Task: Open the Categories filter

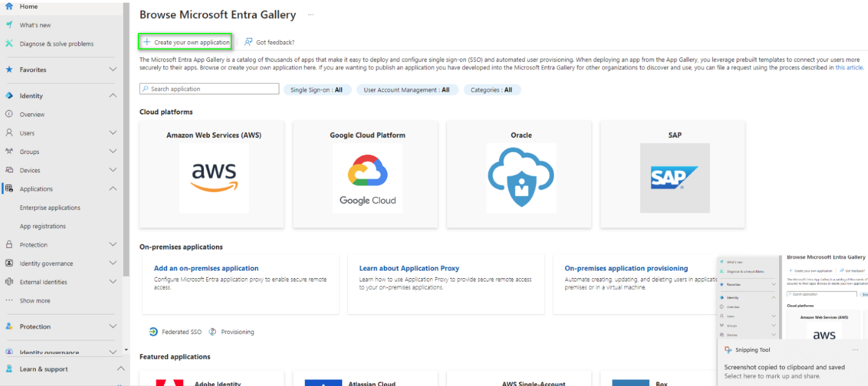Action: coord(492,90)
